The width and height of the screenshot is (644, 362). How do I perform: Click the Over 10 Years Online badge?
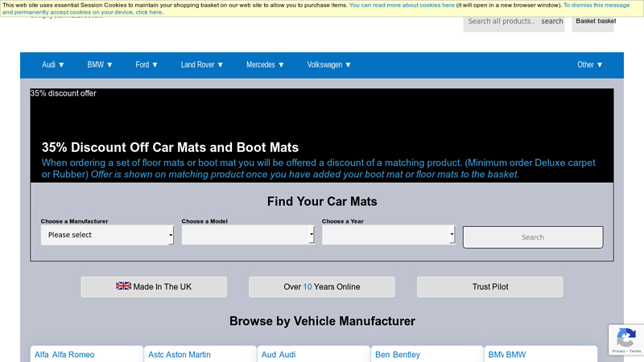[x=321, y=286]
